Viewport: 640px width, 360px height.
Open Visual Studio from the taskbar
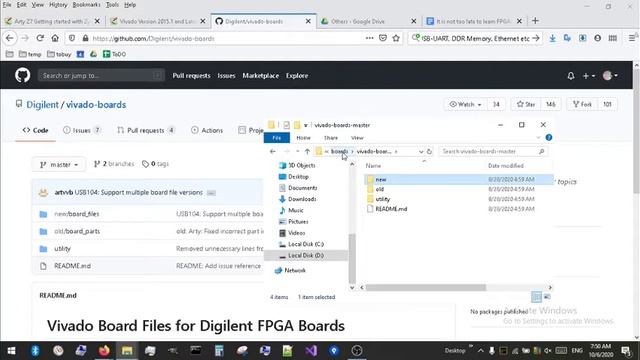coord(311,351)
